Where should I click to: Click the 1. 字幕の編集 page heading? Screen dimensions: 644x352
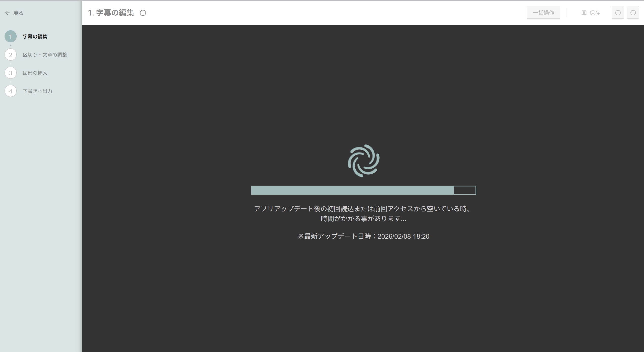click(111, 13)
